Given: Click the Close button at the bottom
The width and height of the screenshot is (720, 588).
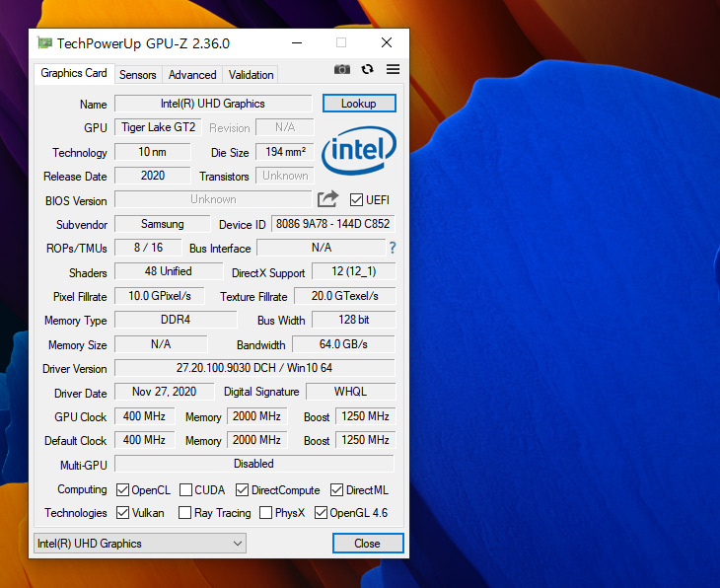Looking at the screenshot, I should (368, 544).
